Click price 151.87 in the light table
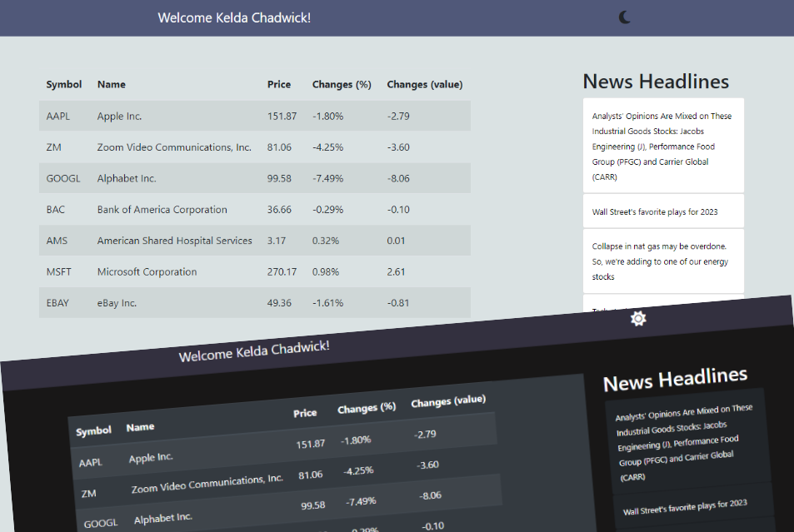 282,116
